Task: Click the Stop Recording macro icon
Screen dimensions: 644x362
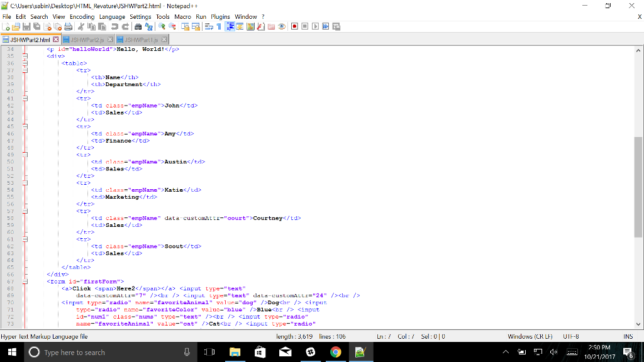Action: pos(305,26)
